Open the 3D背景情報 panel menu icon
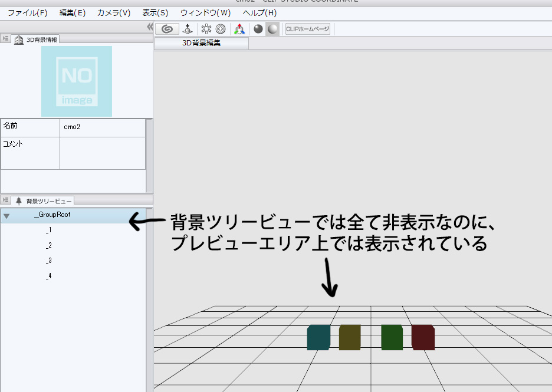 click(6, 39)
